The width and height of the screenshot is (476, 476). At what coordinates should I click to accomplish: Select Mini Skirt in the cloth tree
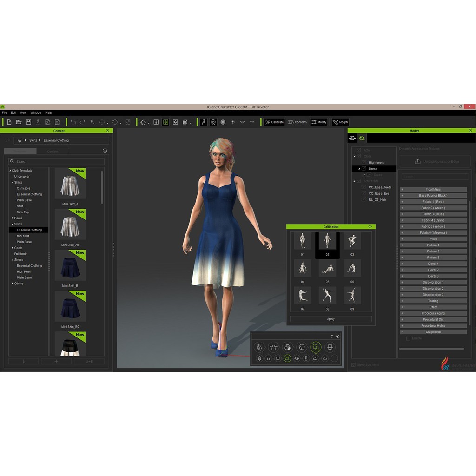pos(23,236)
